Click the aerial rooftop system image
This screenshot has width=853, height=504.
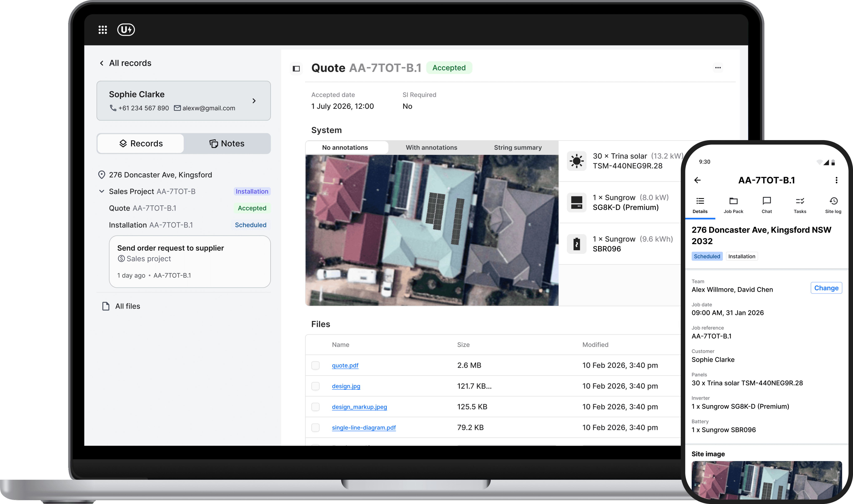[431, 230]
